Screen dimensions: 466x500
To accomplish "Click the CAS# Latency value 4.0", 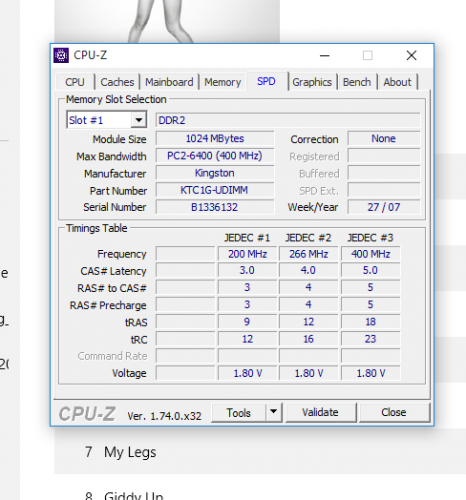I will (x=309, y=270).
